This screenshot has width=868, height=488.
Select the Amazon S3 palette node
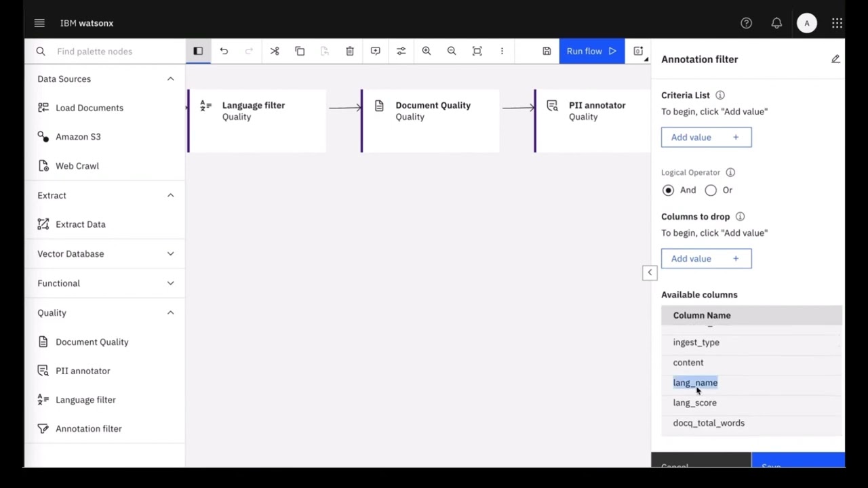(x=104, y=137)
